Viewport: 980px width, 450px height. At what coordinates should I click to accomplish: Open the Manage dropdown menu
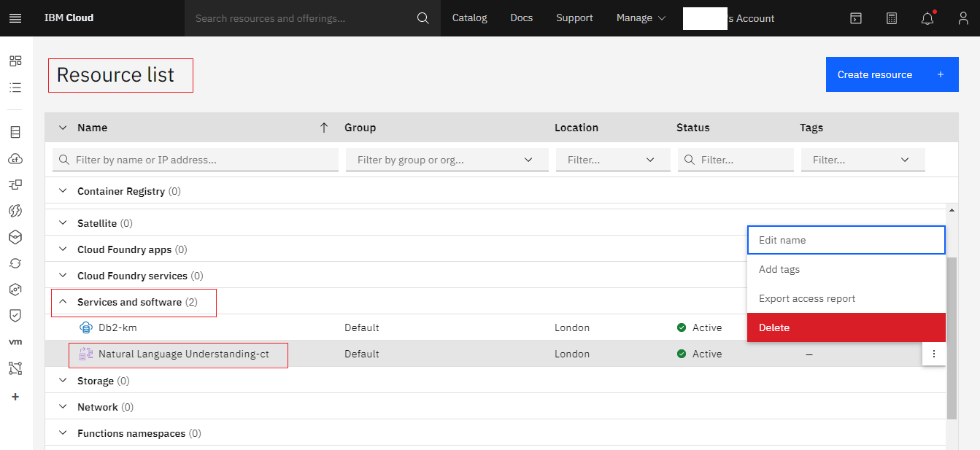click(x=641, y=18)
